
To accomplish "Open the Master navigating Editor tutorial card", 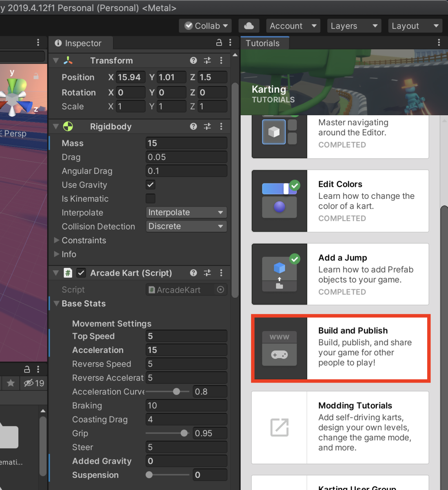I will click(340, 137).
